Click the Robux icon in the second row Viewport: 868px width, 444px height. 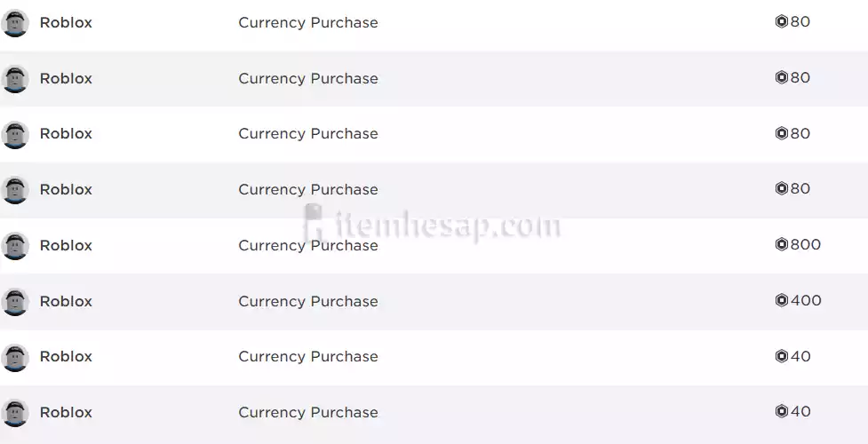click(x=782, y=78)
